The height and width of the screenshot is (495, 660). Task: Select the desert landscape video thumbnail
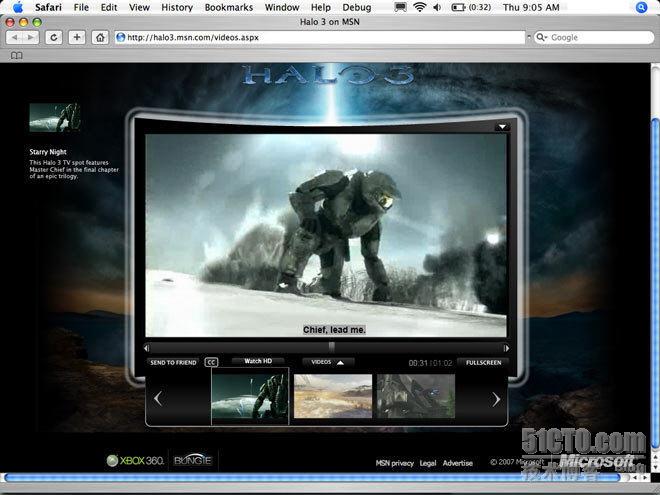(x=333, y=396)
